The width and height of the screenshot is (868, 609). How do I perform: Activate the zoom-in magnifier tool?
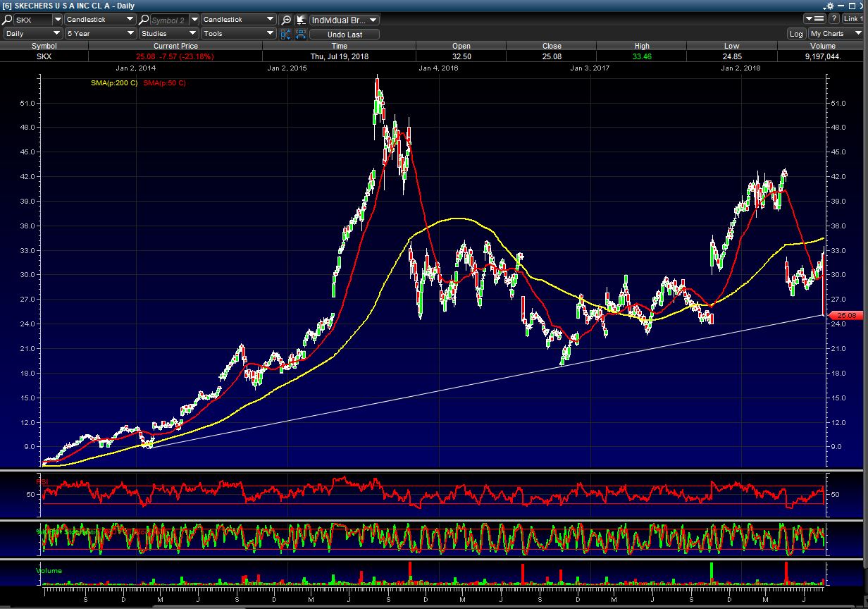coord(286,20)
